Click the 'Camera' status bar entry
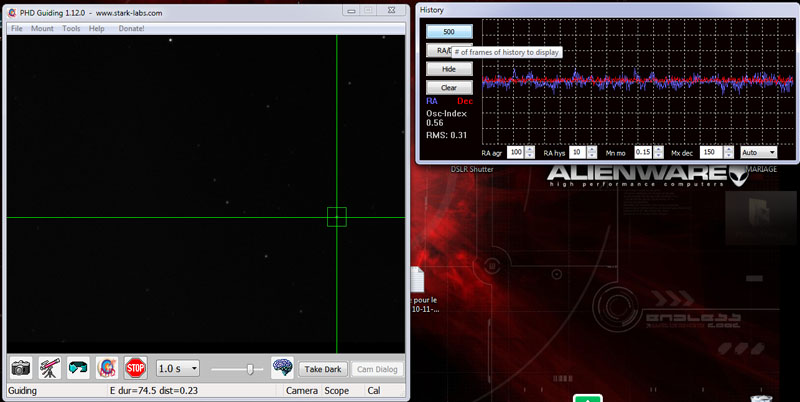This screenshot has height=402, width=800. point(302,391)
